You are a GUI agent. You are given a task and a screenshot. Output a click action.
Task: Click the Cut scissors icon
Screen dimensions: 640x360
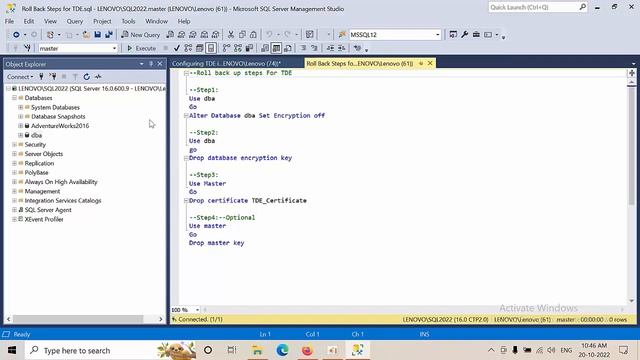(x=231, y=35)
